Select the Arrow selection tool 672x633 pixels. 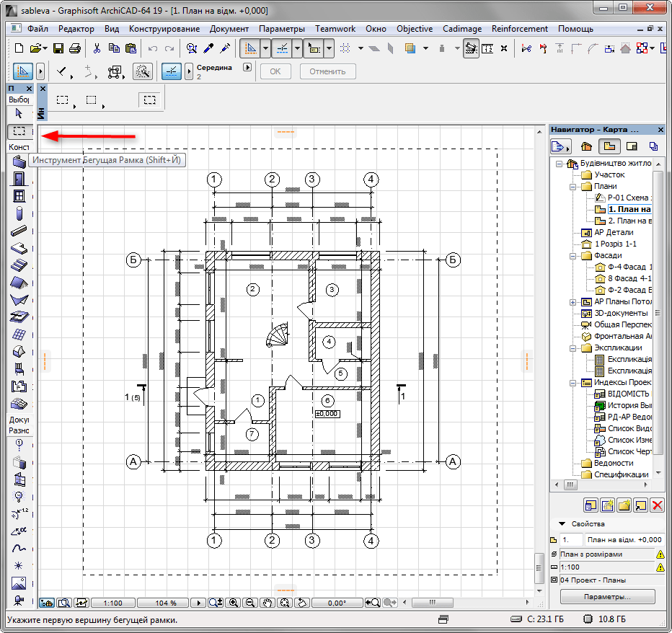(19, 113)
